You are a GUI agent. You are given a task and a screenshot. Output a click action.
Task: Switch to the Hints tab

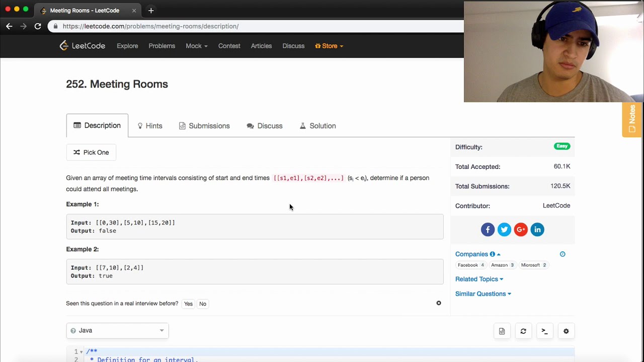pyautogui.click(x=150, y=126)
